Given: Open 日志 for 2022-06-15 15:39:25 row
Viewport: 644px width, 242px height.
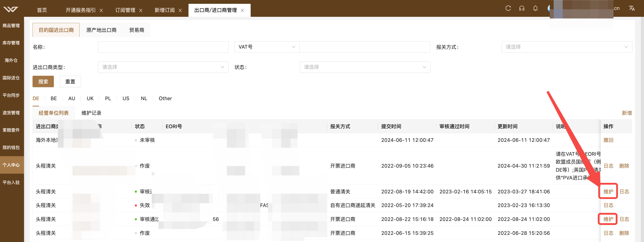Looking at the screenshot, I should point(609,233).
